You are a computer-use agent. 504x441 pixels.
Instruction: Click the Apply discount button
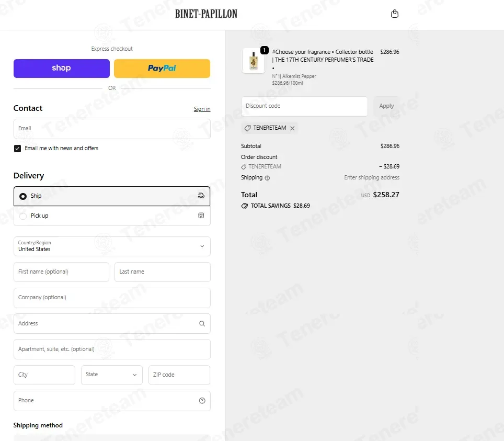[386, 106]
